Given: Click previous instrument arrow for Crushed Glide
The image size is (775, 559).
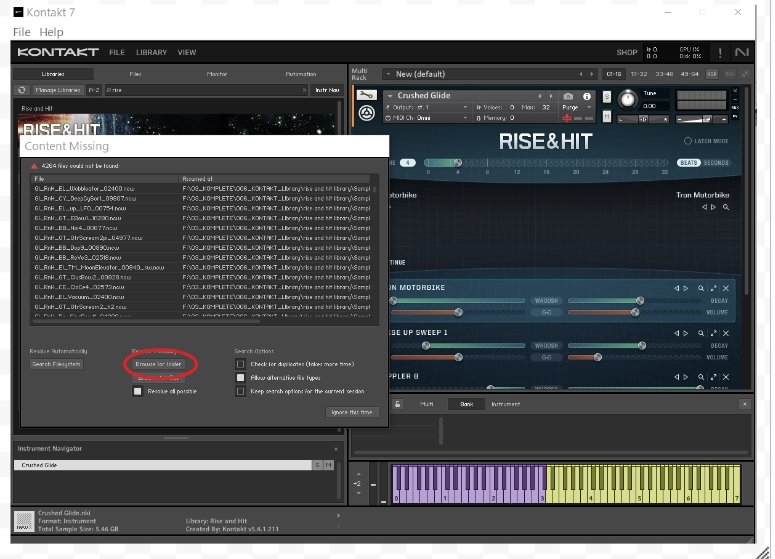Looking at the screenshot, I should click(x=540, y=96).
